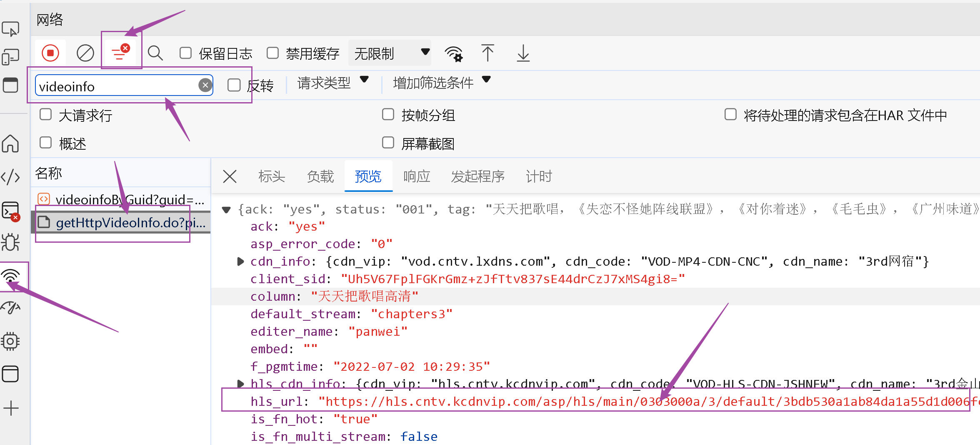Toggle the 反转 checkbox
The height and width of the screenshot is (445, 980).
pyautogui.click(x=234, y=85)
